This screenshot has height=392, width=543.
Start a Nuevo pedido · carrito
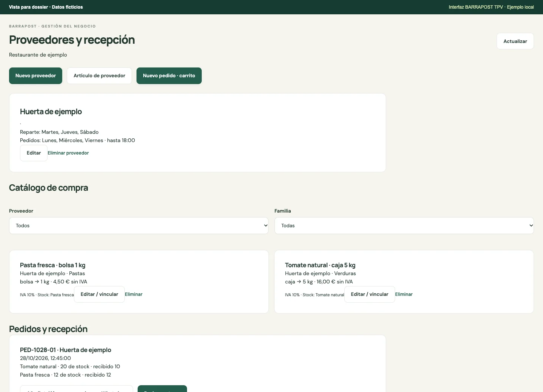(x=169, y=76)
